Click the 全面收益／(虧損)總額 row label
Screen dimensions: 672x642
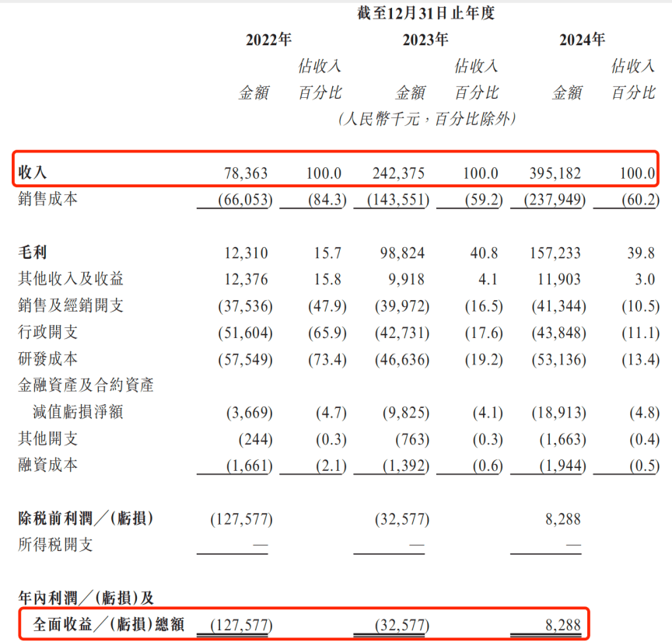point(108,623)
